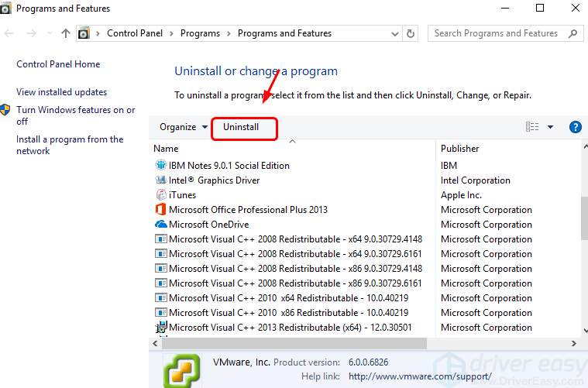Click product version value 6.0.0.6826

point(368,362)
